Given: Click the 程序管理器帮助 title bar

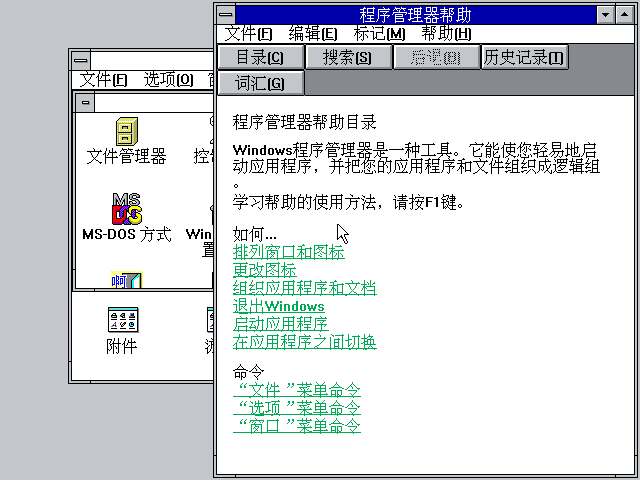Looking at the screenshot, I should 416,15.
